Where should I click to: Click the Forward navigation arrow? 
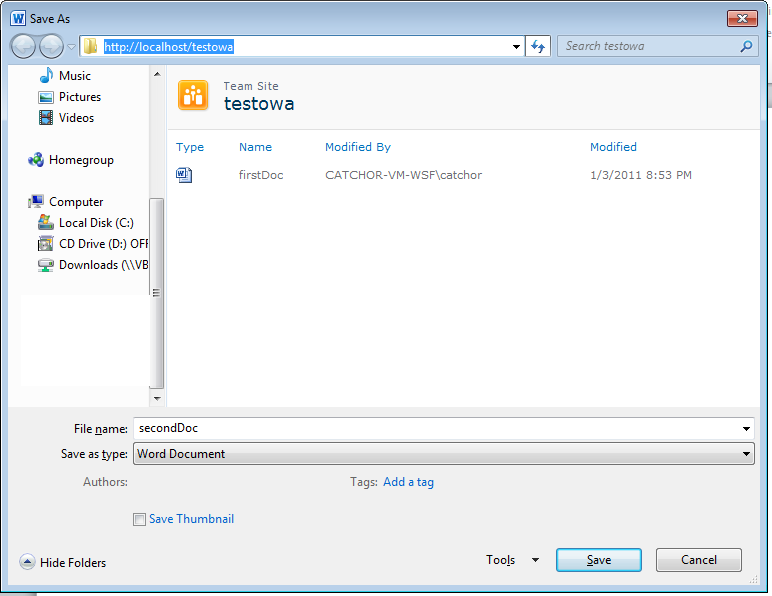pos(51,47)
